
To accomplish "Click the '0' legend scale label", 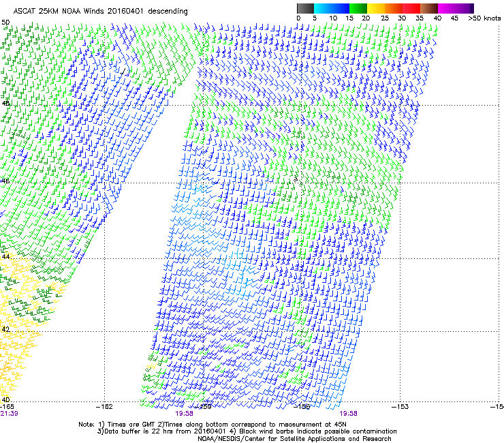I will pos(298,18).
